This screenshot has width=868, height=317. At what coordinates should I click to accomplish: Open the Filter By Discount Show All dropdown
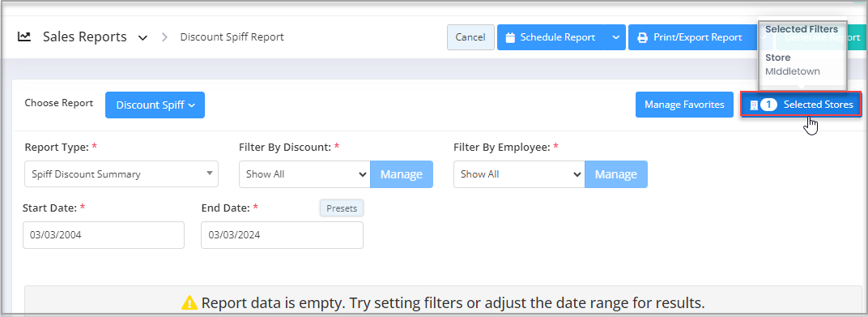pos(304,174)
